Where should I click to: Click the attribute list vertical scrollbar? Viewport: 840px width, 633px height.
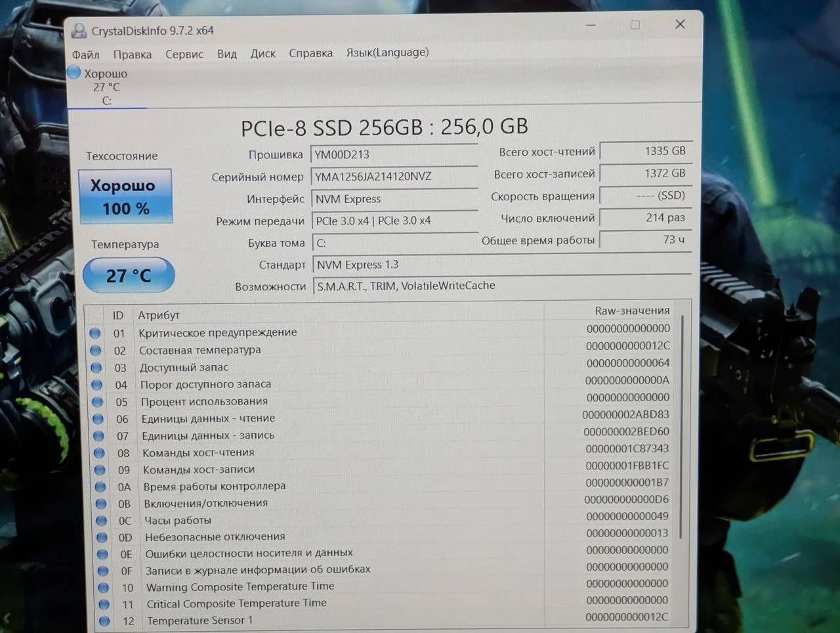pos(682,427)
